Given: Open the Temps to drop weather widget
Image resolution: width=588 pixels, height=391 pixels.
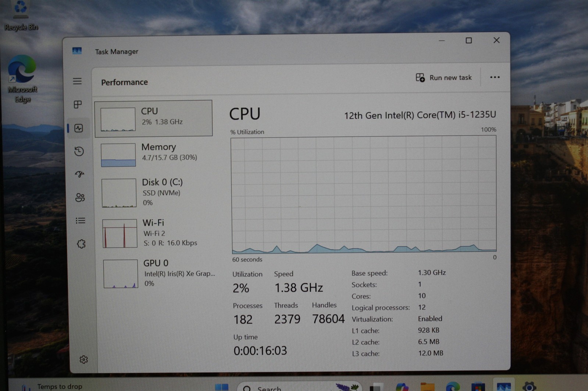Looking at the screenshot, I should pos(51,387).
